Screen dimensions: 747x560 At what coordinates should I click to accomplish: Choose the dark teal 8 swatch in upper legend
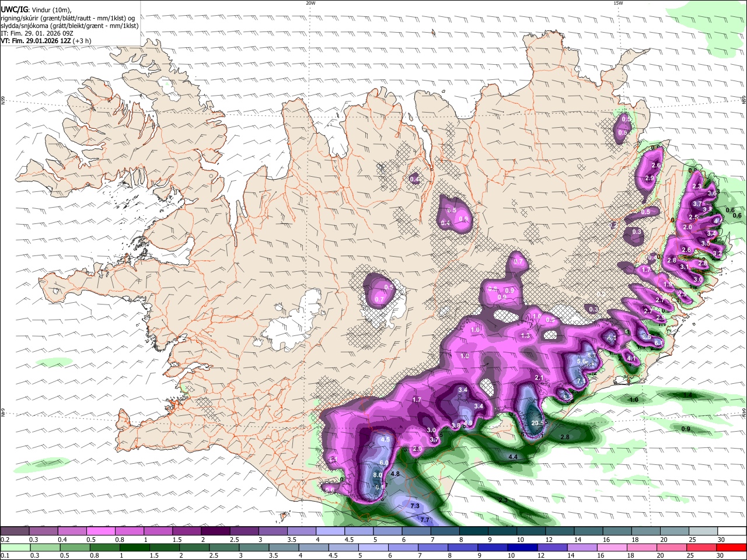474,531
